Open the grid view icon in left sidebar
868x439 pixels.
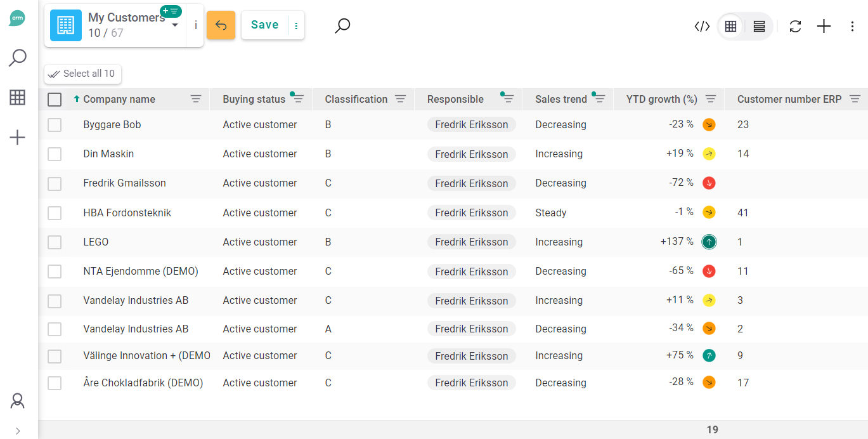[x=18, y=98]
